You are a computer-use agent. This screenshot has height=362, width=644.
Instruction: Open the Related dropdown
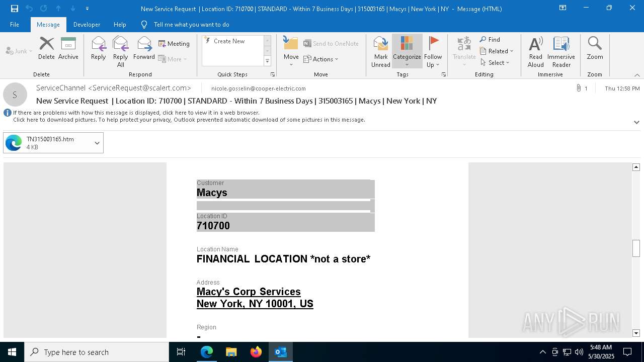click(x=497, y=51)
